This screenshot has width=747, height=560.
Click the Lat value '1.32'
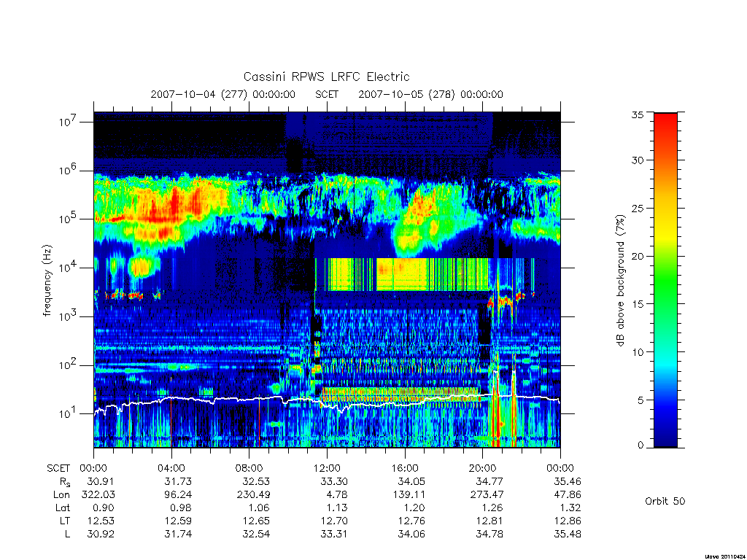click(x=570, y=507)
